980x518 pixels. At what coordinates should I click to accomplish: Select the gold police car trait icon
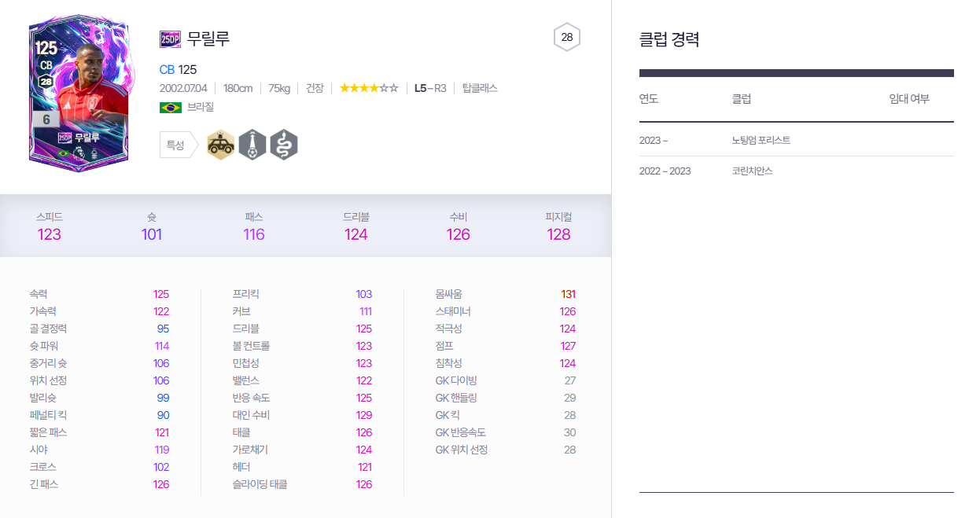tap(221, 145)
